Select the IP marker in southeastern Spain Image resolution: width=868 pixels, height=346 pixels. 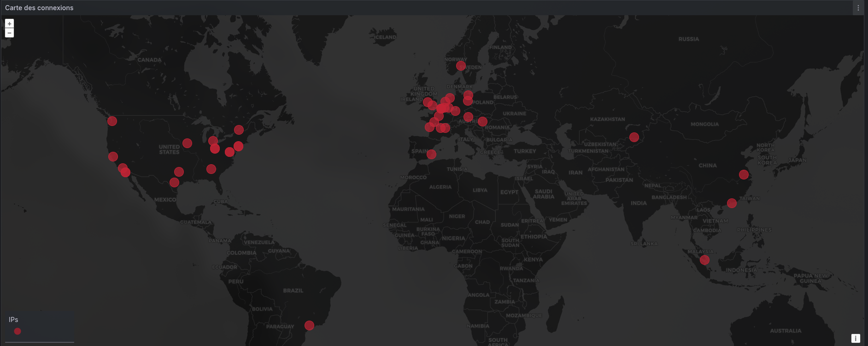[x=431, y=155]
